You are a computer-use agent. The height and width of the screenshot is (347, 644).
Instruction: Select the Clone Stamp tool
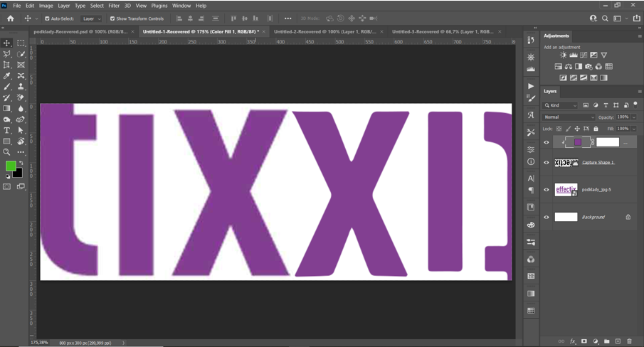pos(21,87)
